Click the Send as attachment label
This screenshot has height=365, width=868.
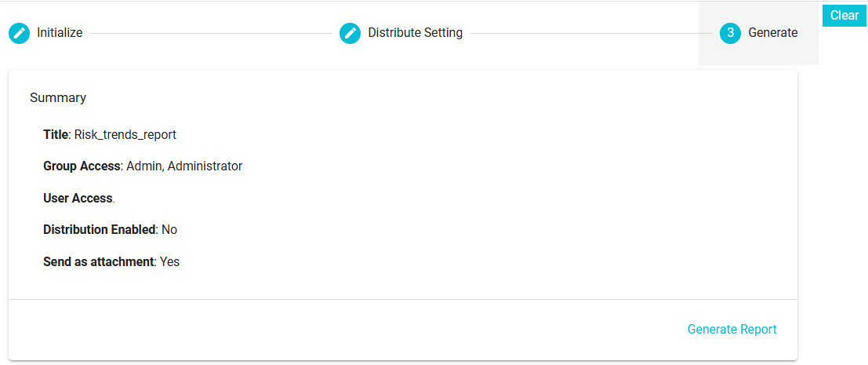(99, 262)
